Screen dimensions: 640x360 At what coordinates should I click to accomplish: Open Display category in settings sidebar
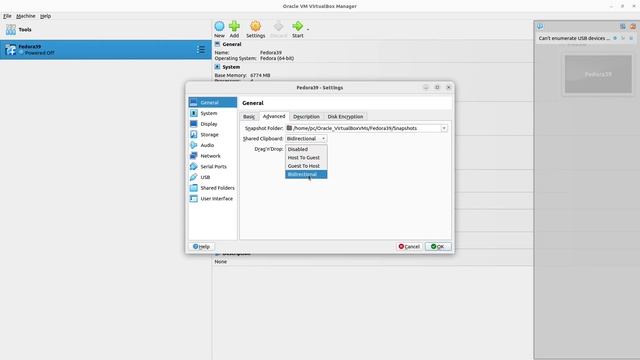pyautogui.click(x=213, y=124)
